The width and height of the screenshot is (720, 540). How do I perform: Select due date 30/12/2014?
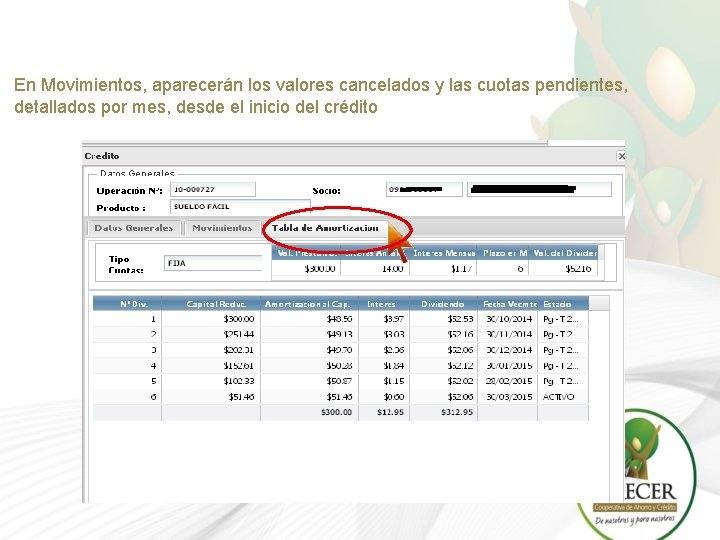coord(508,350)
